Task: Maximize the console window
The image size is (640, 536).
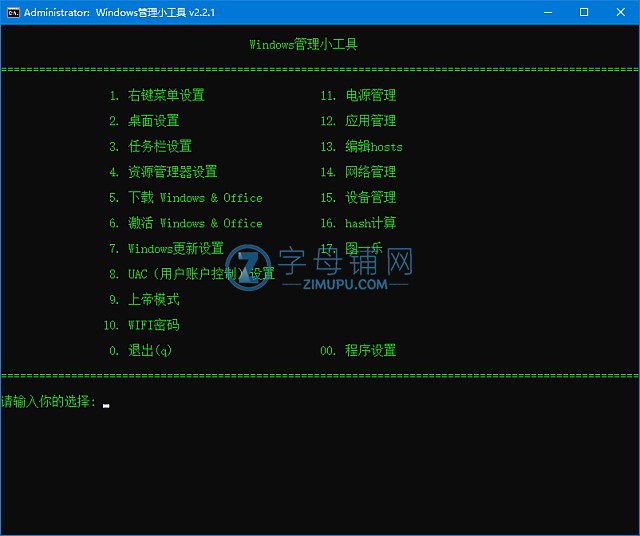Action: [x=584, y=12]
